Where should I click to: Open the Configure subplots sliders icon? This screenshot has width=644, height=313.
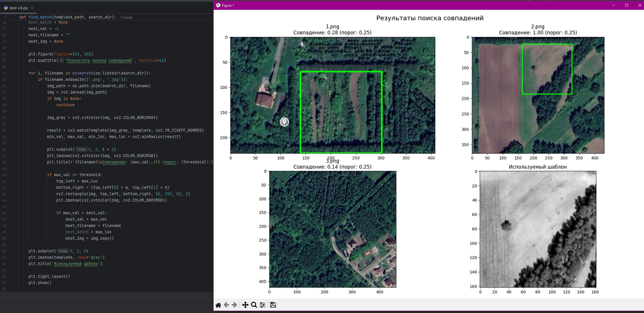(x=262, y=305)
